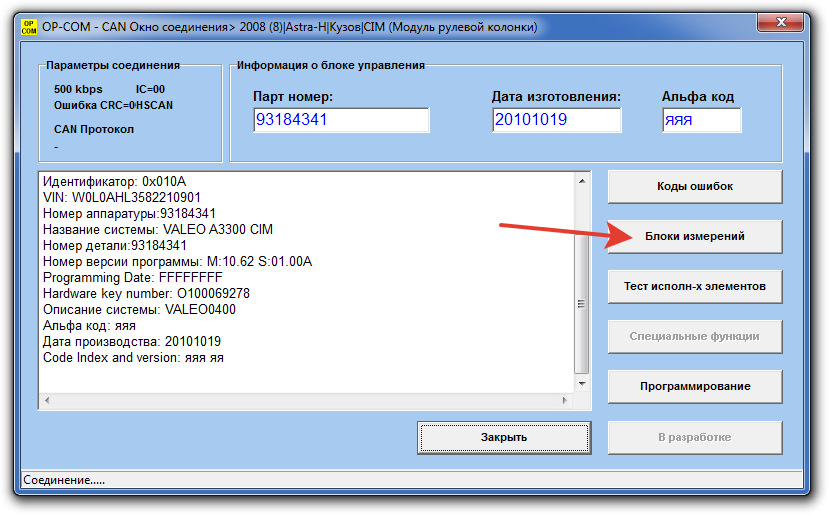Select 'Название системы: VALEO A3300 CIM' line

(158, 229)
